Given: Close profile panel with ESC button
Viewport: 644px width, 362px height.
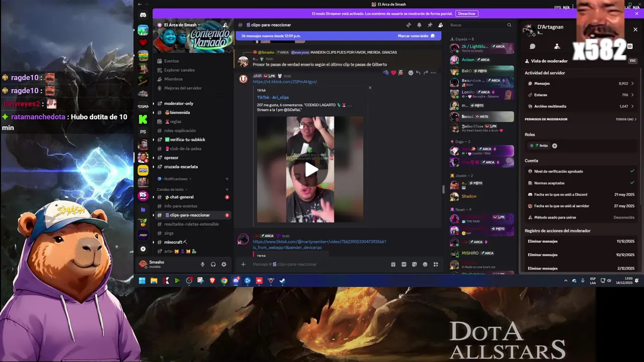Looking at the screenshot, I should click(633, 61).
